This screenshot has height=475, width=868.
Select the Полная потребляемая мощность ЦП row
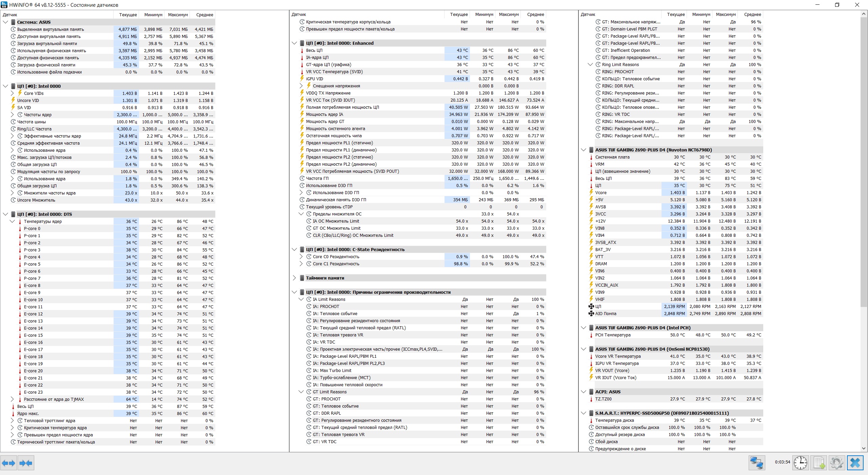(342, 107)
